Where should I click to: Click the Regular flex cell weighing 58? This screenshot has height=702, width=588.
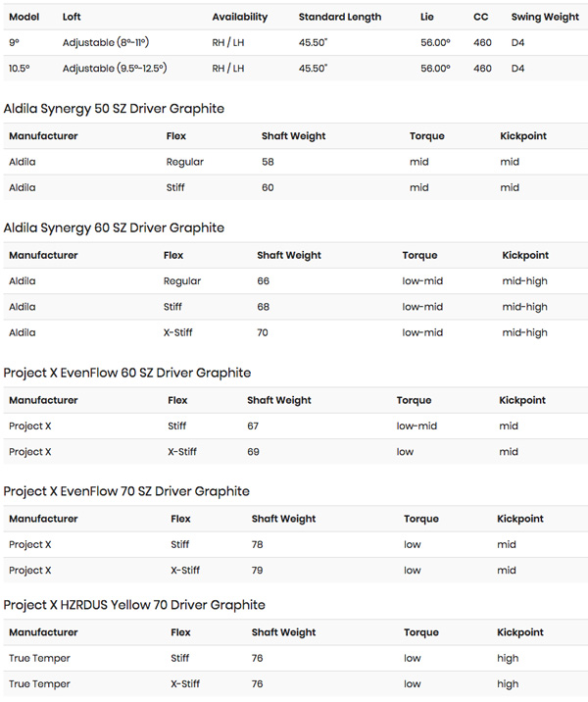pos(184,162)
